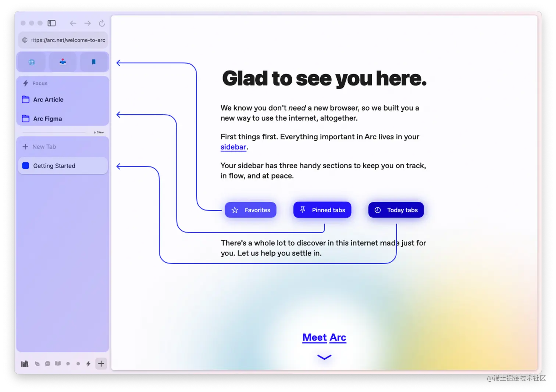Expand the Arc Article folder
The height and width of the screenshot is (392, 556).
63,100
